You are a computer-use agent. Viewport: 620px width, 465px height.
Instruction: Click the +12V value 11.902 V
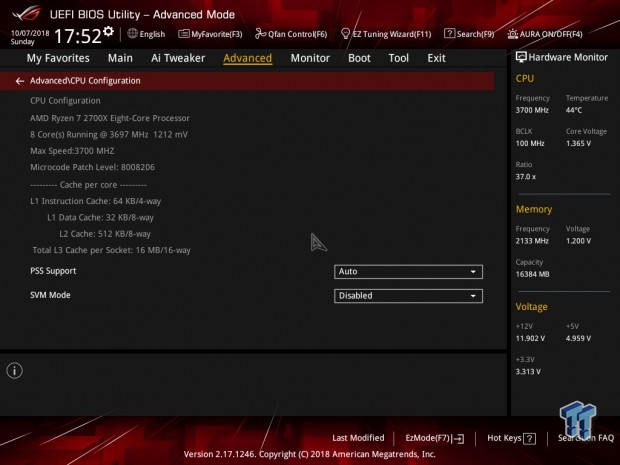[x=530, y=338]
